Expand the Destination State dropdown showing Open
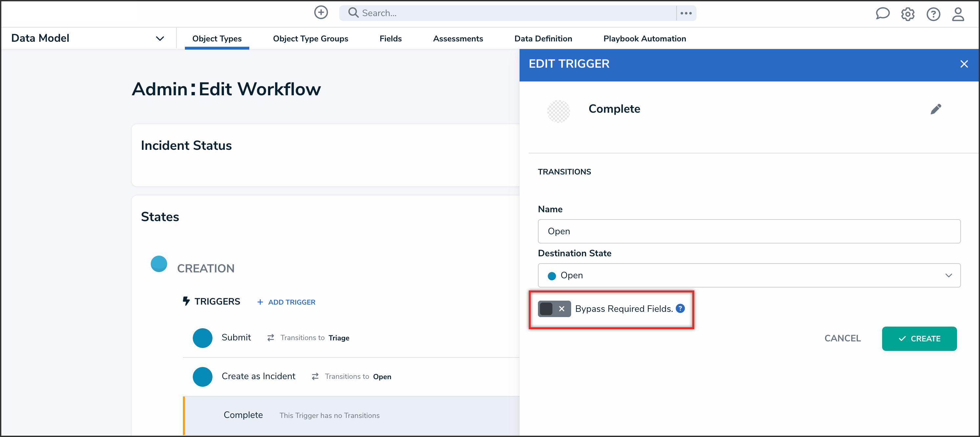This screenshot has height=437, width=980. tap(949, 275)
